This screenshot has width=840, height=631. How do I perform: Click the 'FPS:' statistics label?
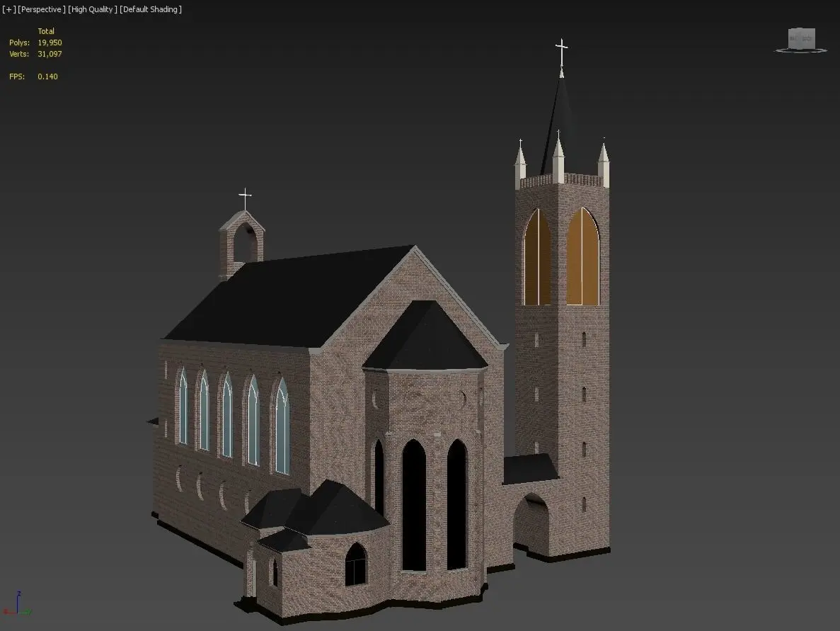pos(17,76)
